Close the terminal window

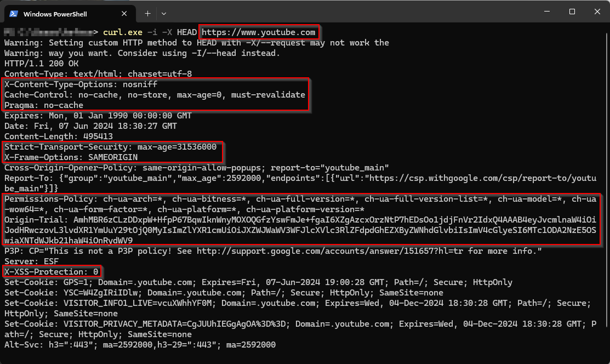(x=597, y=12)
